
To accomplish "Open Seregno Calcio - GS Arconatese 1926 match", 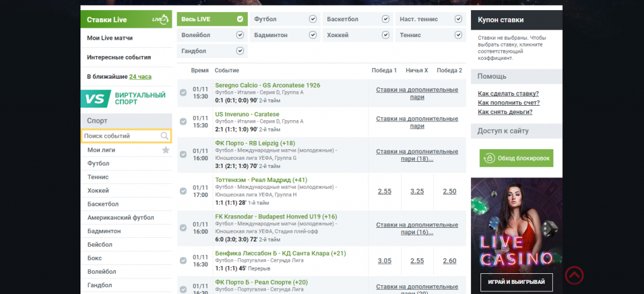I will click(267, 86).
